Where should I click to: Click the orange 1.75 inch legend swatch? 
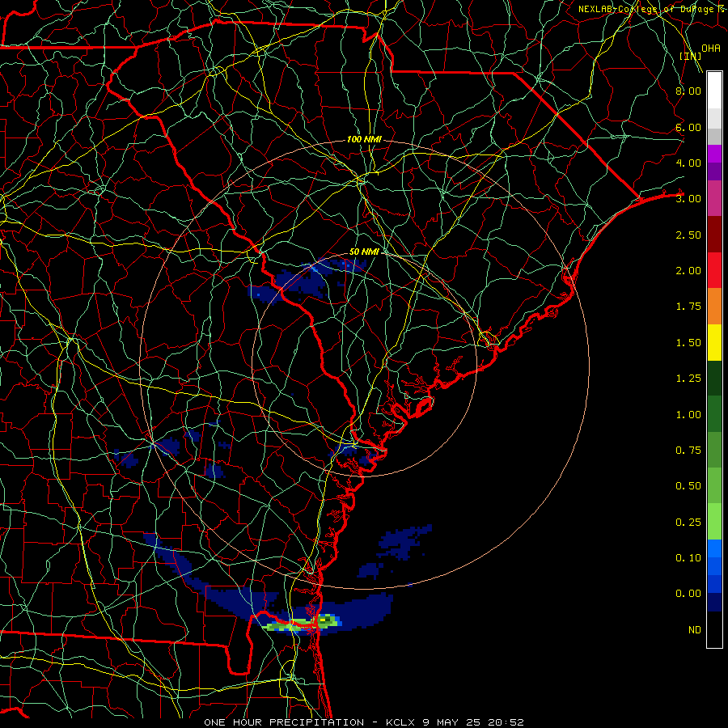tap(714, 307)
